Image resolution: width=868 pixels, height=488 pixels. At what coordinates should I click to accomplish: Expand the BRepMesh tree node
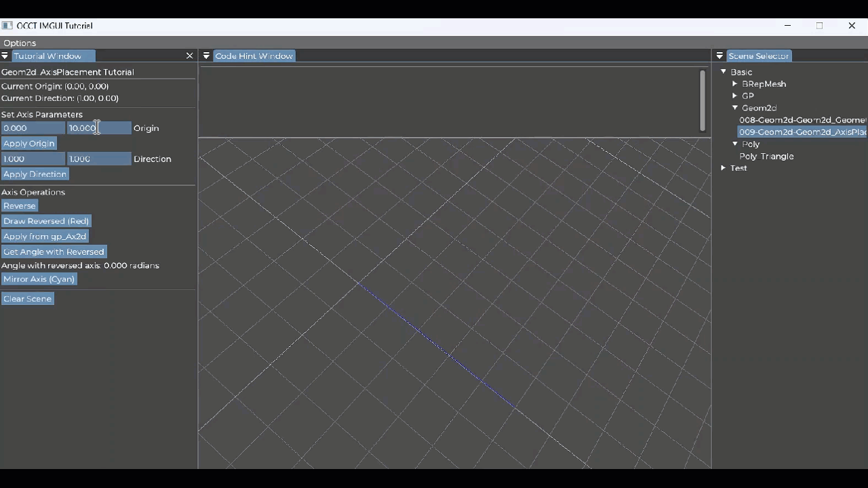734,83
